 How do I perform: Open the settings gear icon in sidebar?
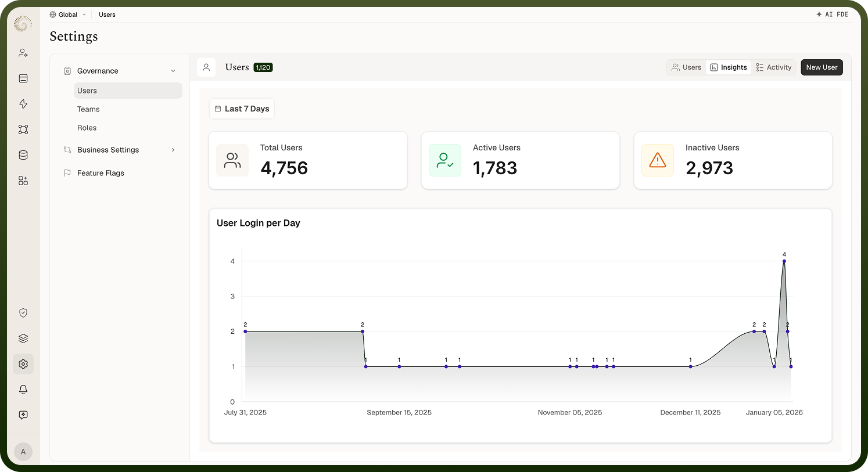23,364
